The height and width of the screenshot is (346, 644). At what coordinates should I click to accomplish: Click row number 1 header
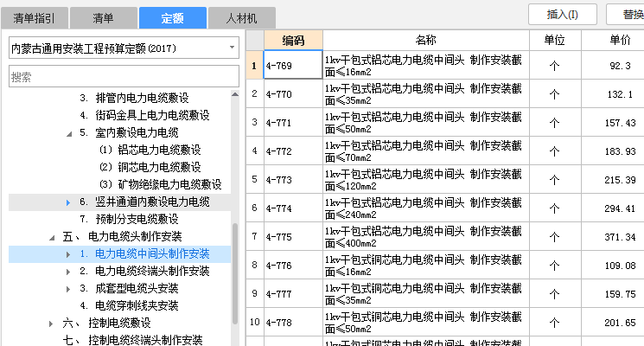pyautogui.click(x=255, y=65)
